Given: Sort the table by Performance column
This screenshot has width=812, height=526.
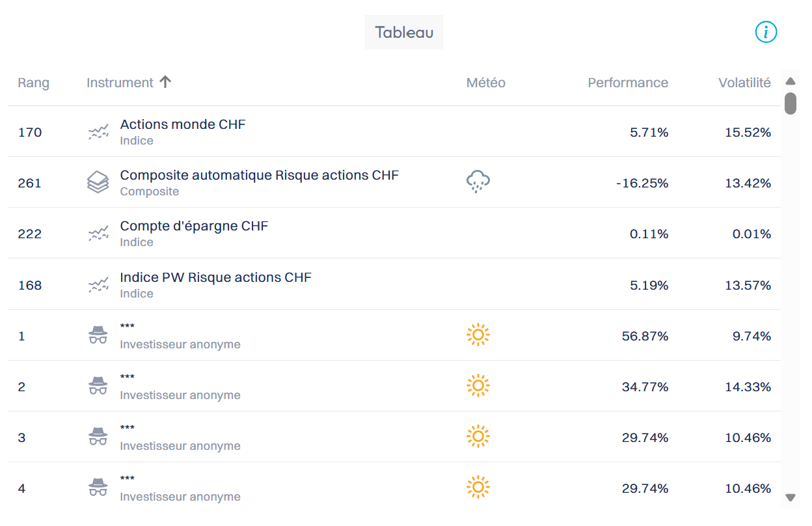Looking at the screenshot, I should (x=627, y=83).
